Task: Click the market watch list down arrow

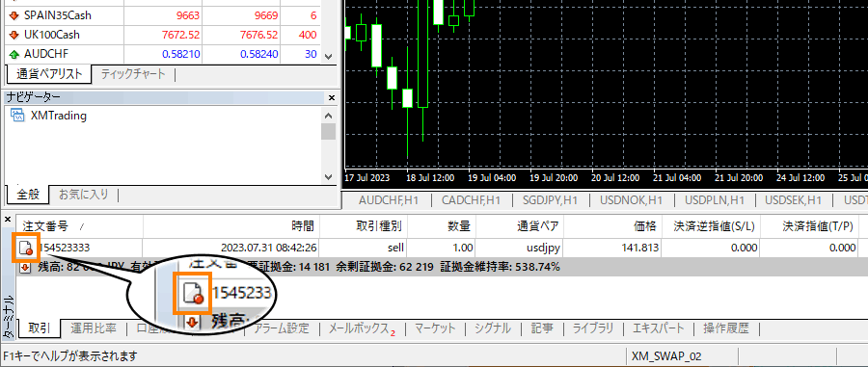Action: pos(328,57)
